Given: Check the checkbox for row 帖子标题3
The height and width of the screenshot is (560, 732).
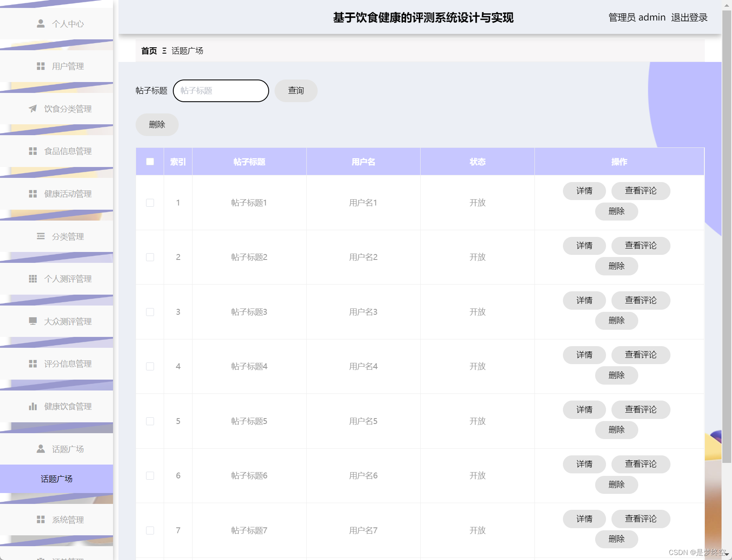Looking at the screenshot, I should [x=150, y=312].
